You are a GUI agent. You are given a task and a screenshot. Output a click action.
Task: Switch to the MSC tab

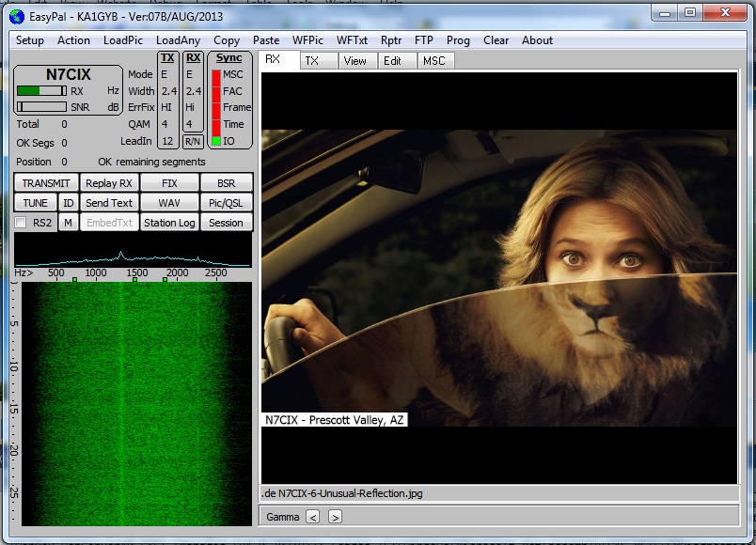[433, 61]
